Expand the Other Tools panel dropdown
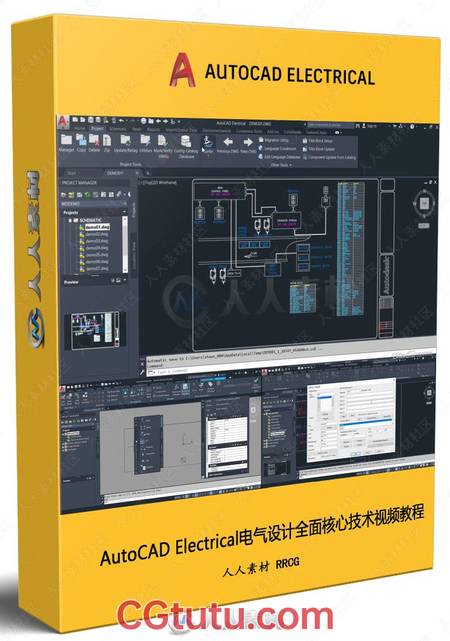This screenshot has height=641, width=450. pos(281,165)
